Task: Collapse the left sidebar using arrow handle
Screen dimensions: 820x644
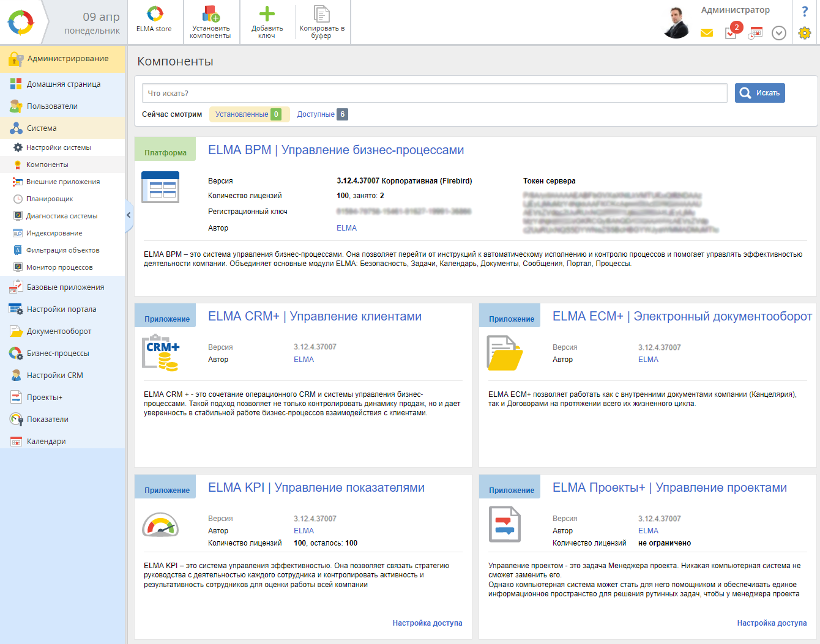Action: click(x=129, y=215)
